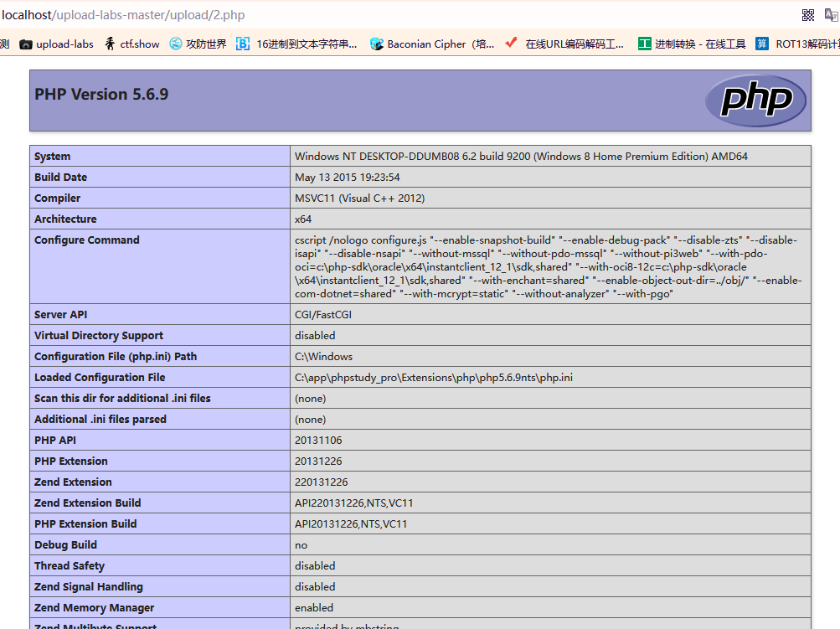The image size is (840, 629).
Task: Select the 20131106 PHP API value
Action: [x=318, y=440]
